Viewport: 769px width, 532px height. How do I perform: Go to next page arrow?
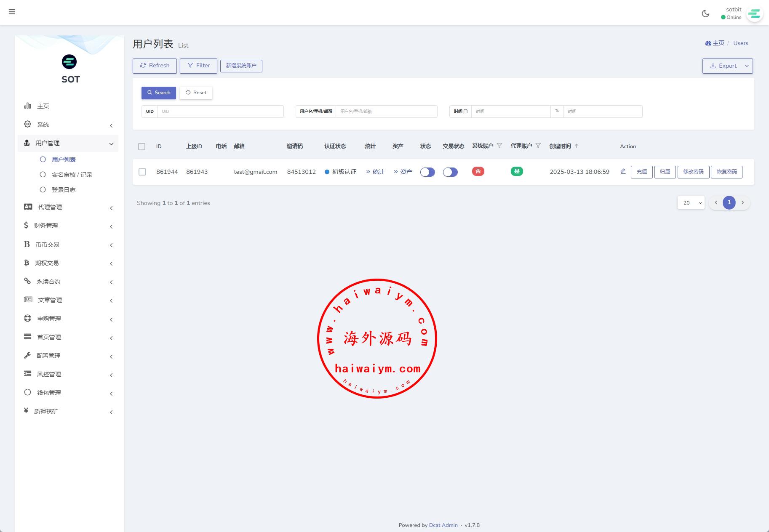coord(742,202)
